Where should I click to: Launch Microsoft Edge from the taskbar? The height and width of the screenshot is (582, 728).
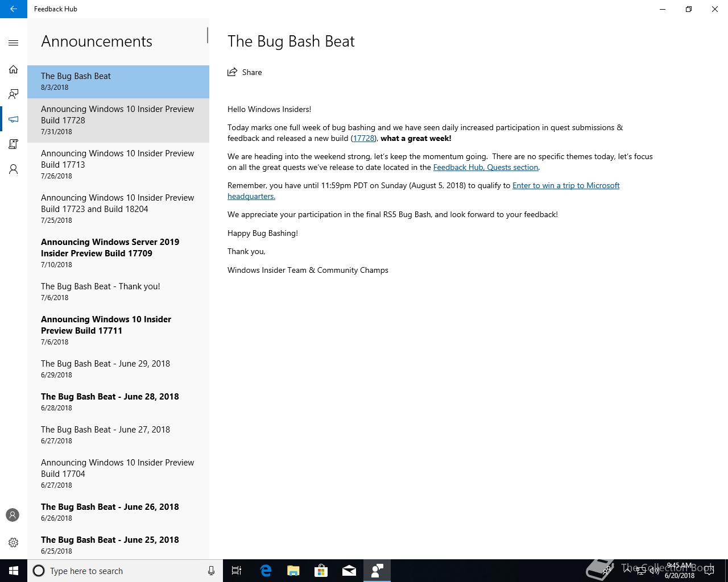pos(265,571)
